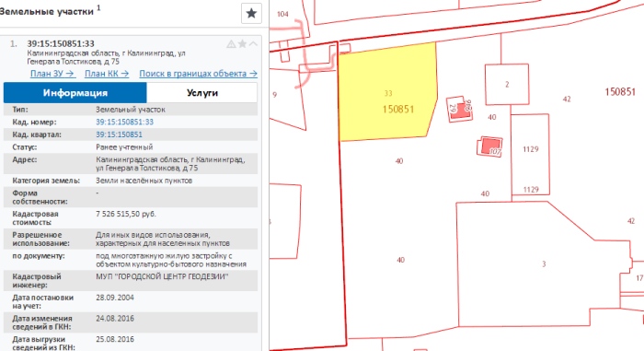The height and width of the screenshot is (351, 644).
Task: Click the warning triangle icon on the 39:15:150851:33 result
Action: 231,44
